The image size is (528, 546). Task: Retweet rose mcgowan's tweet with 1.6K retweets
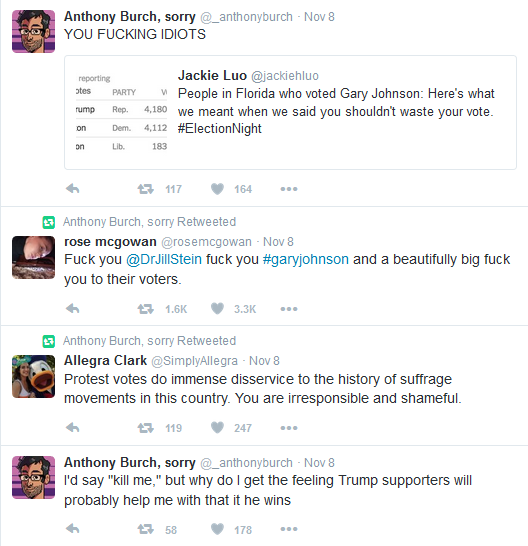(146, 309)
